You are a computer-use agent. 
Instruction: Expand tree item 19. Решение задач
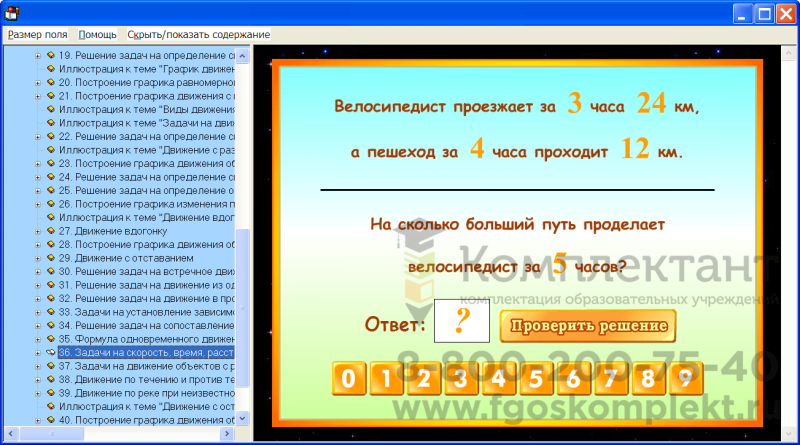coord(38,56)
